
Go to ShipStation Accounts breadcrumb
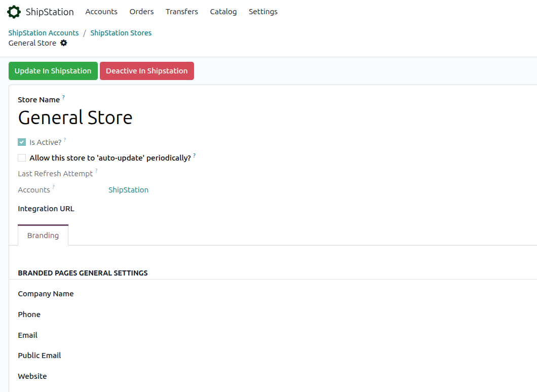point(44,33)
